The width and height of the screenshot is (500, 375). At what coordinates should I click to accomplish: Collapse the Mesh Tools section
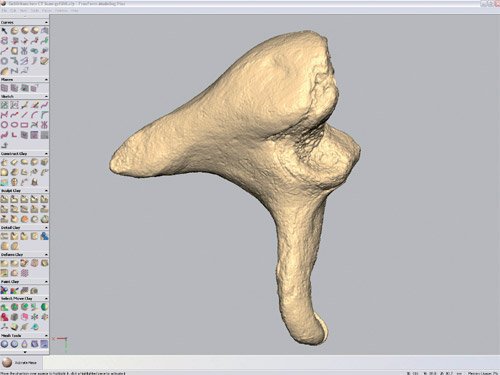tap(46, 336)
